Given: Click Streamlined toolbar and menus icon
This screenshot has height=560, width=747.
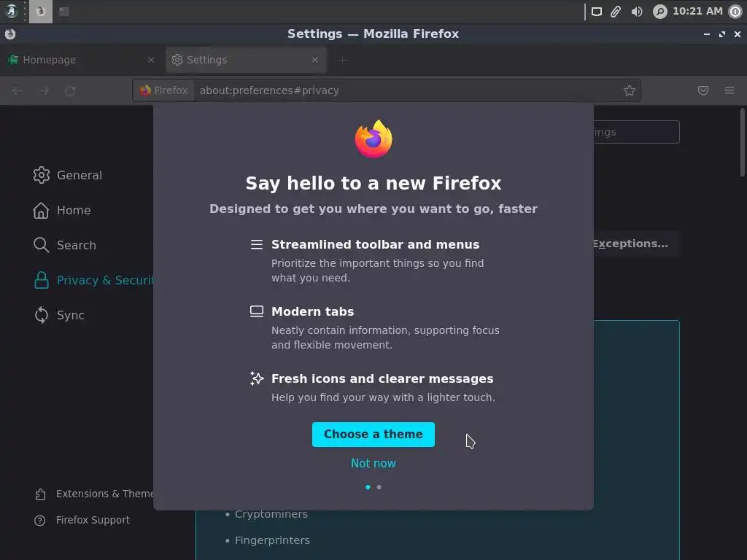Looking at the screenshot, I should click(x=257, y=245).
